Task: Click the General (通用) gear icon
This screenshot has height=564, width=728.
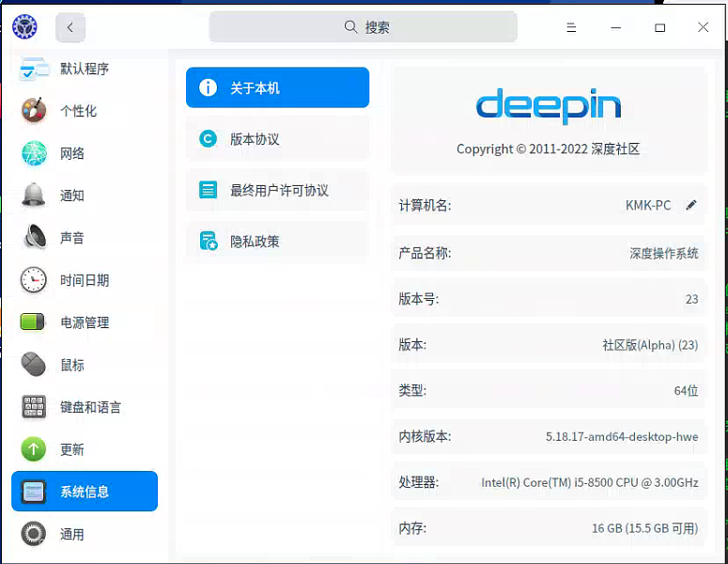Action: point(34,534)
